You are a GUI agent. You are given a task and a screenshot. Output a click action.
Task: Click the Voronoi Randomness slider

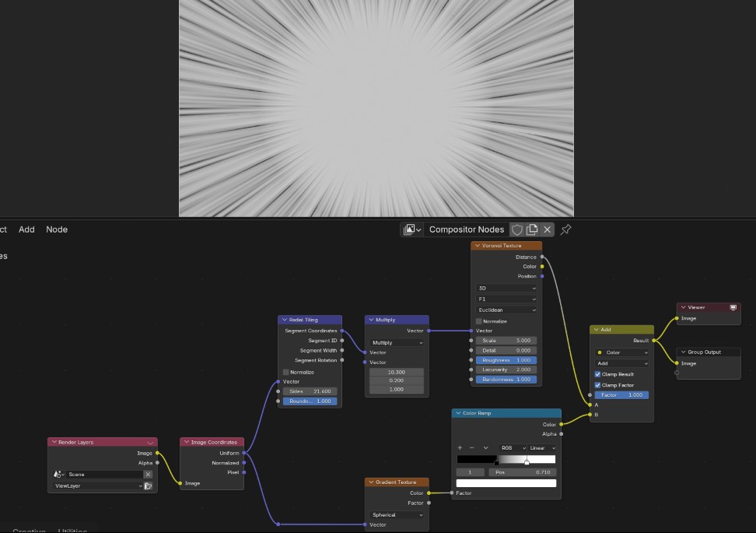[506, 380]
